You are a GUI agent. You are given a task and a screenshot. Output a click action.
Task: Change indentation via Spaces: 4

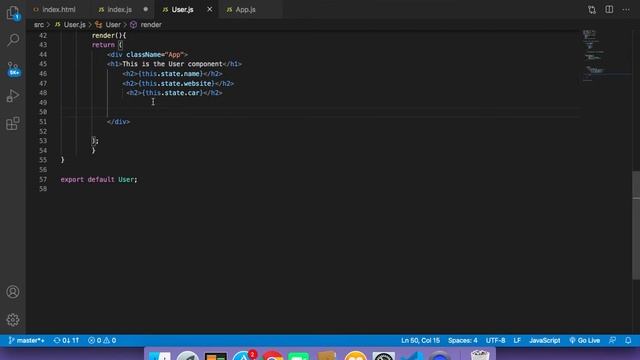[462, 340]
